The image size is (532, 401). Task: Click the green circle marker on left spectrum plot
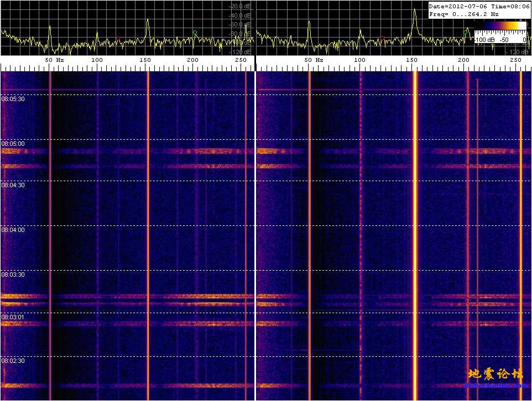coord(195,33)
